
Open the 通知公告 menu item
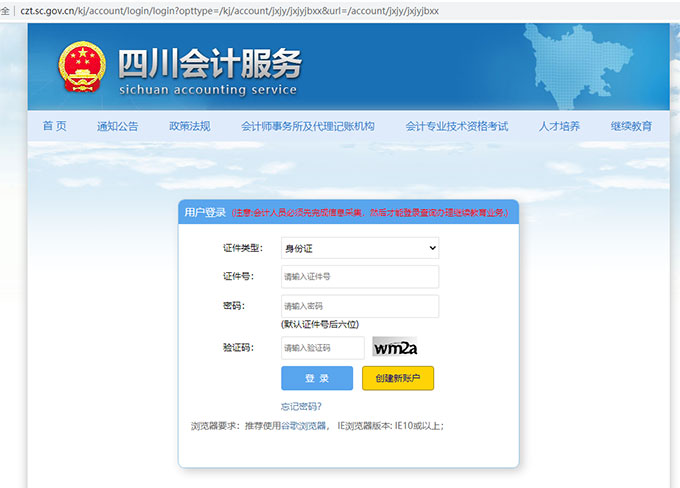(117, 126)
